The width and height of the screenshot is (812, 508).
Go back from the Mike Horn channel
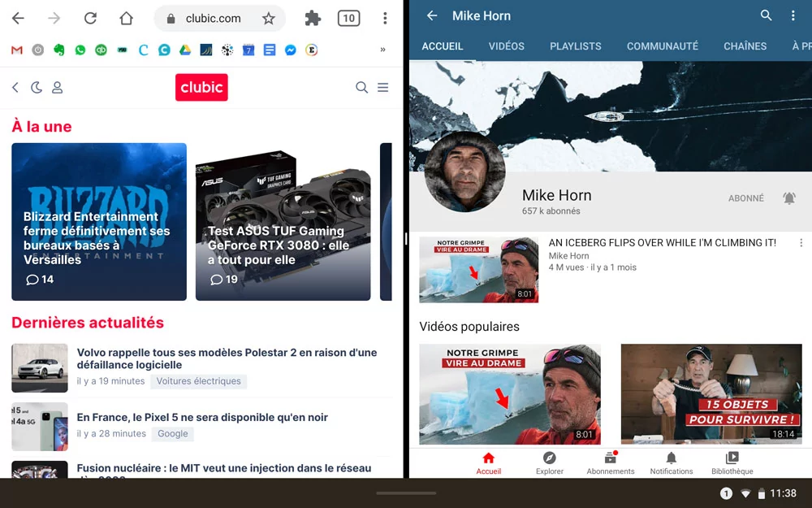pos(432,16)
